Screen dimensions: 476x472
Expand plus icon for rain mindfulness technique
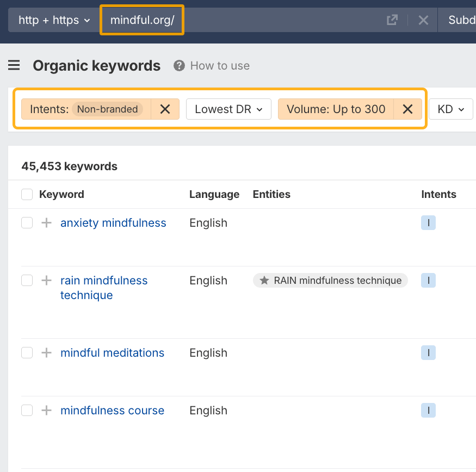(x=46, y=281)
